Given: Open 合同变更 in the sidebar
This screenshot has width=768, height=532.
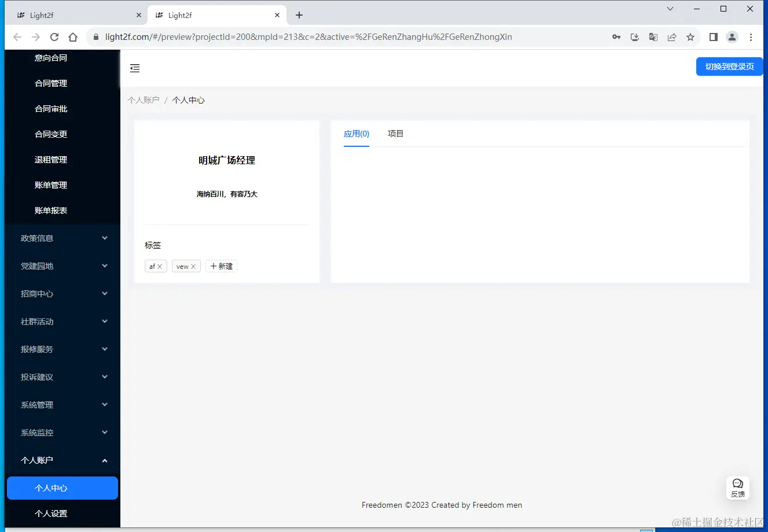Looking at the screenshot, I should click(x=51, y=134).
